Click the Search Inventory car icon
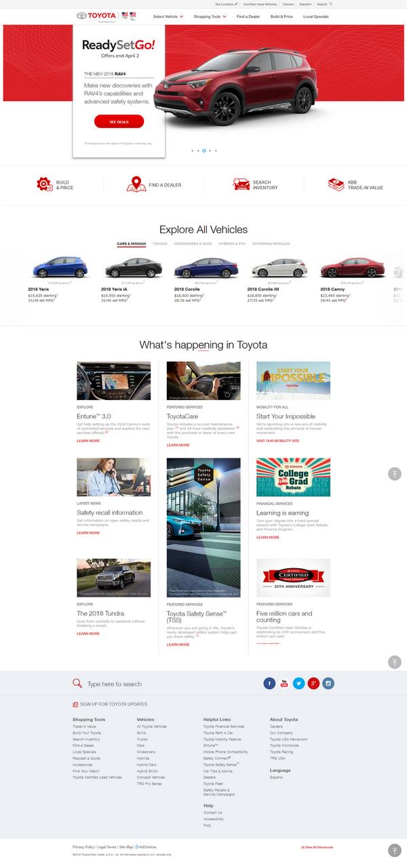Viewport: 407px width, 868px height. pyautogui.click(x=241, y=184)
